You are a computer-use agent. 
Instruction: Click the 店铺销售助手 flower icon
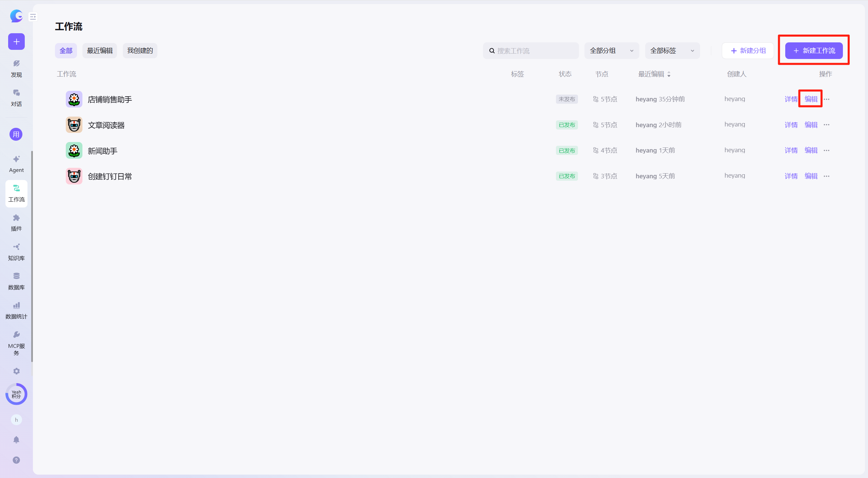[74, 99]
